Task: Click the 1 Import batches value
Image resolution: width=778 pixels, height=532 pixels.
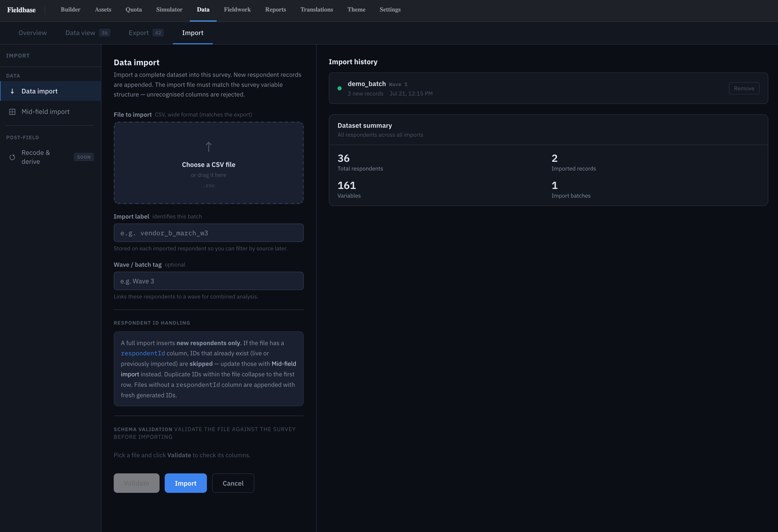Action: click(554, 185)
